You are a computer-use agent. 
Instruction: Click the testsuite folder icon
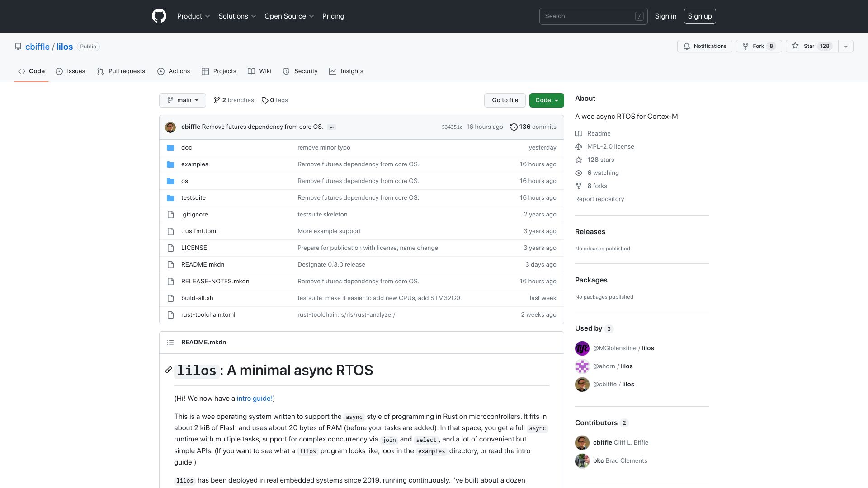click(x=170, y=198)
